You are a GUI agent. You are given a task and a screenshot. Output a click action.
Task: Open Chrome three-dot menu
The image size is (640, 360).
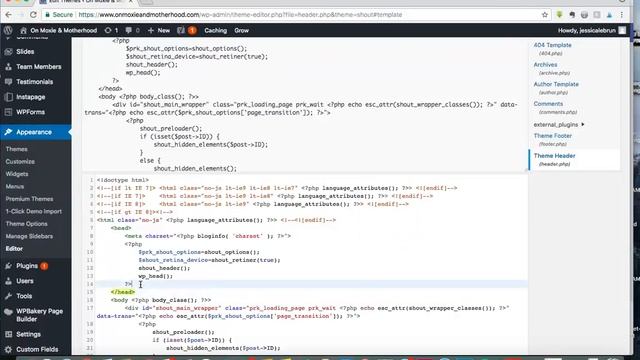(x=622, y=15)
